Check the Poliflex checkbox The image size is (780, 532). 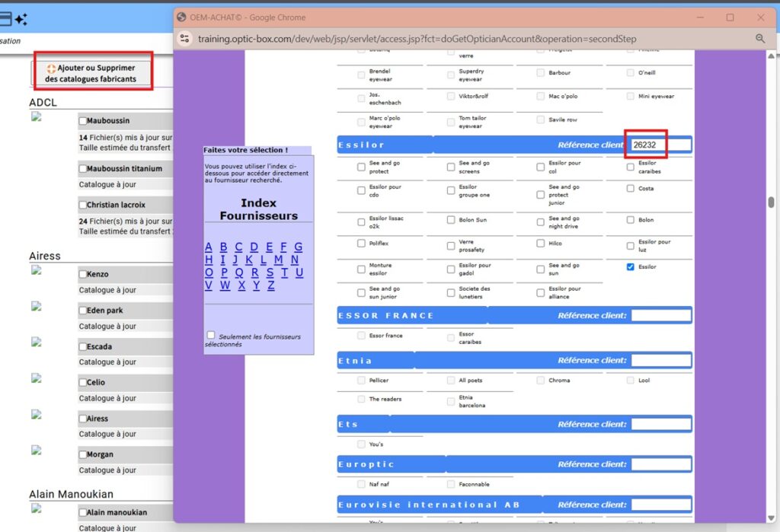tap(361, 243)
